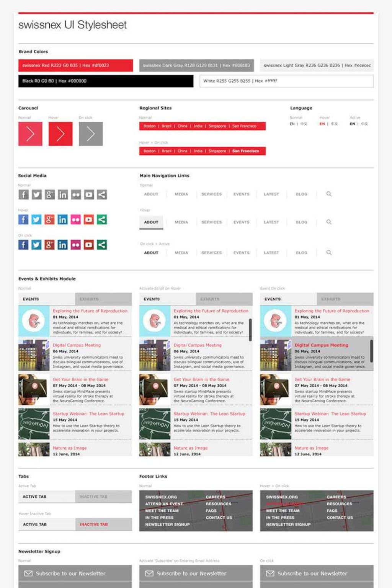Click the newsletter envelope icon

tap(28, 573)
